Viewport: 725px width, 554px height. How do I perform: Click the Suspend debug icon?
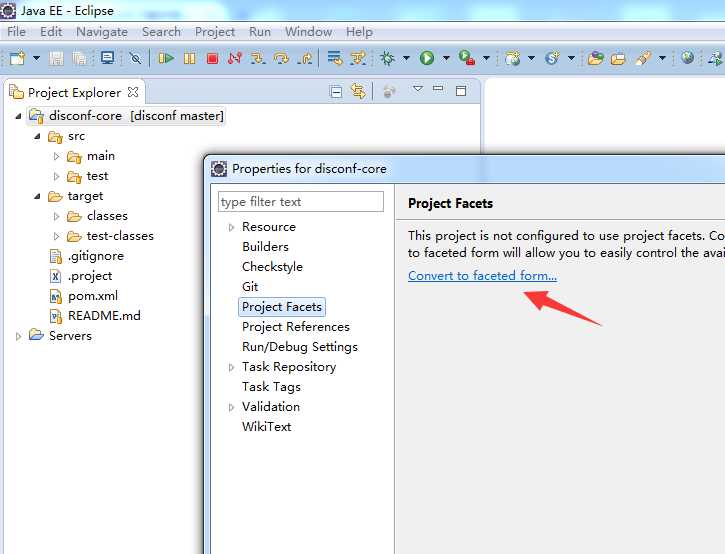190,58
